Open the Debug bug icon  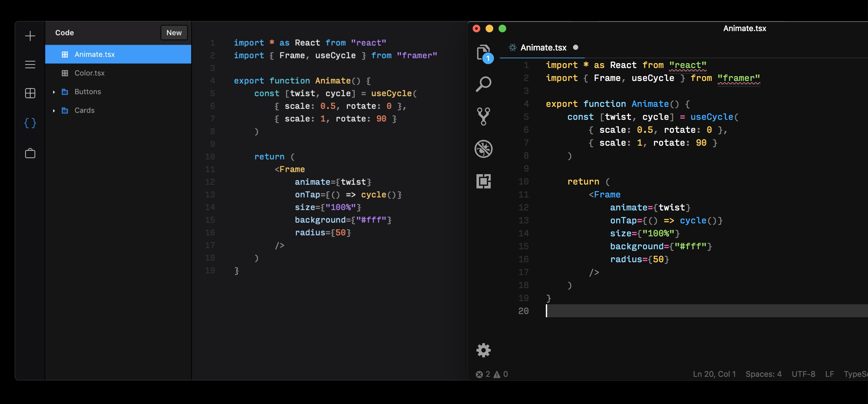tap(484, 149)
